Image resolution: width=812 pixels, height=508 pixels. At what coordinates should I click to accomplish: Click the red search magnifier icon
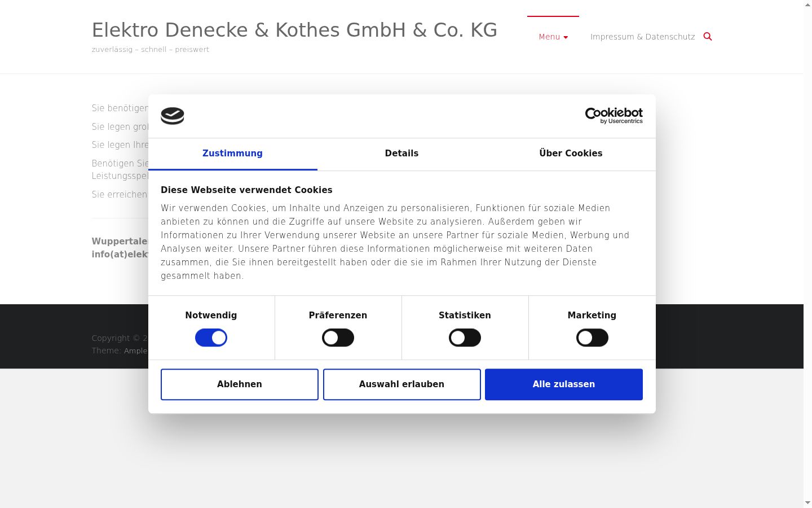point(708,37)
